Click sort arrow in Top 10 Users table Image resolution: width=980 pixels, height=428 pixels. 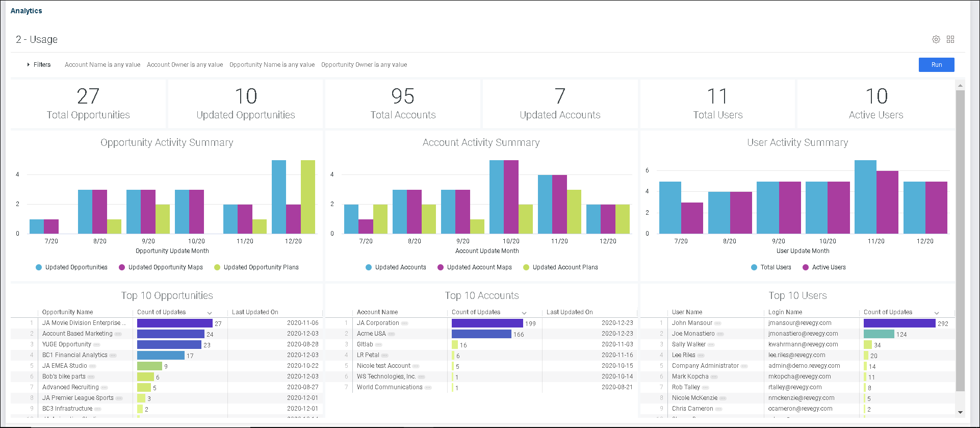pyautogui.click(x=936, y=313)
